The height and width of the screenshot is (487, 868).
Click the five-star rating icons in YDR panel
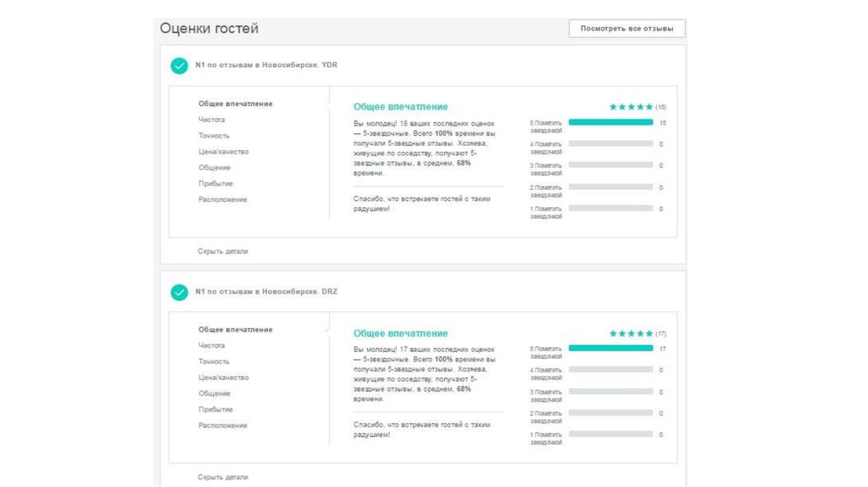[631, 107]
